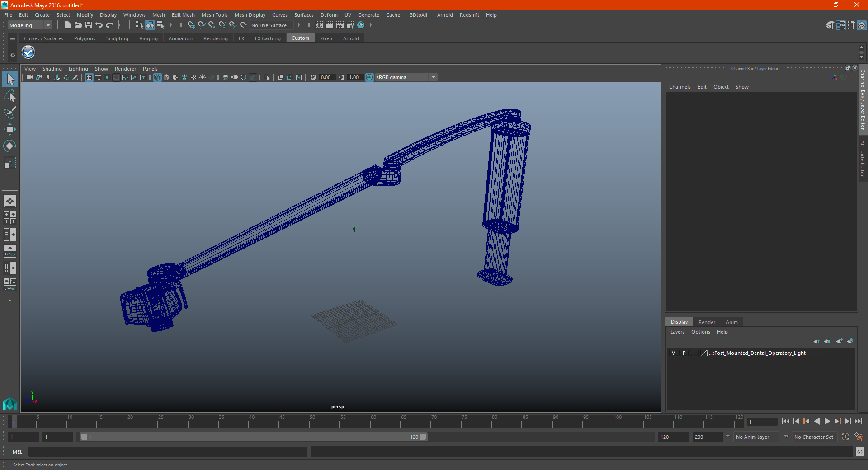Select by component type icon

(161, 25)
